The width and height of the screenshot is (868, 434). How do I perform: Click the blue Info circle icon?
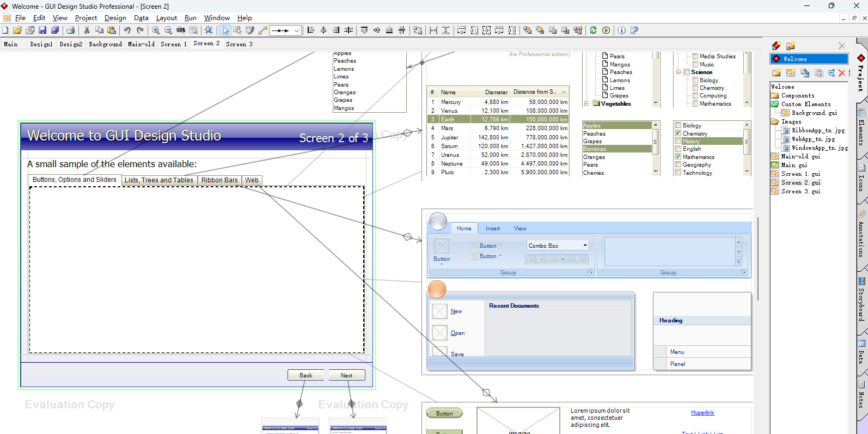click(621, 30)
